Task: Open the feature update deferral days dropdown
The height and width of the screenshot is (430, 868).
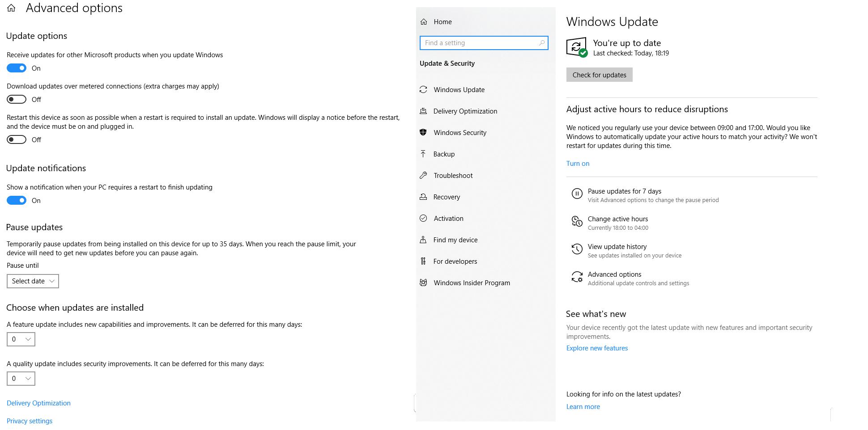Action: click(21, 339)
